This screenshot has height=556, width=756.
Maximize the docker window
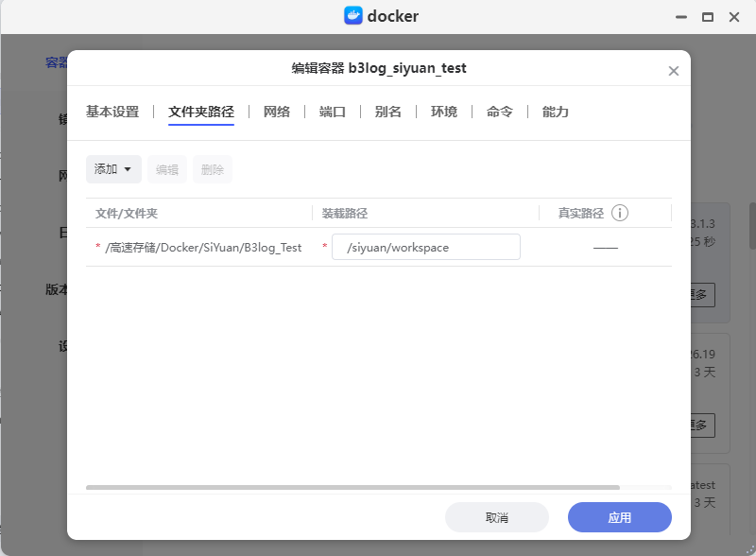point(707,17)
